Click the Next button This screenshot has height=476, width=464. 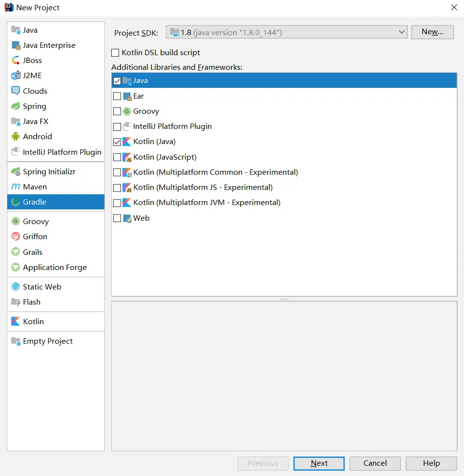pos(319,463)
